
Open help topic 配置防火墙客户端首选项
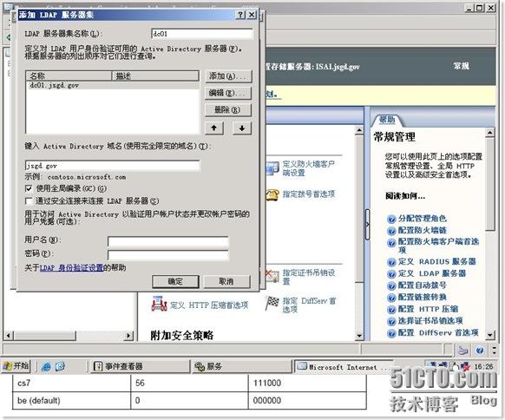point(438,246)
